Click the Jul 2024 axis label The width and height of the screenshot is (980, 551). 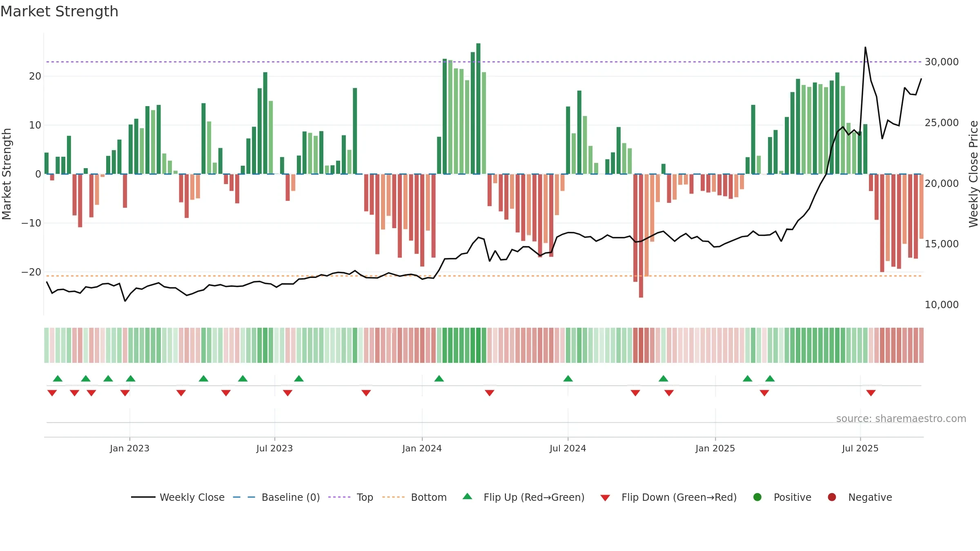click(568, 448)
